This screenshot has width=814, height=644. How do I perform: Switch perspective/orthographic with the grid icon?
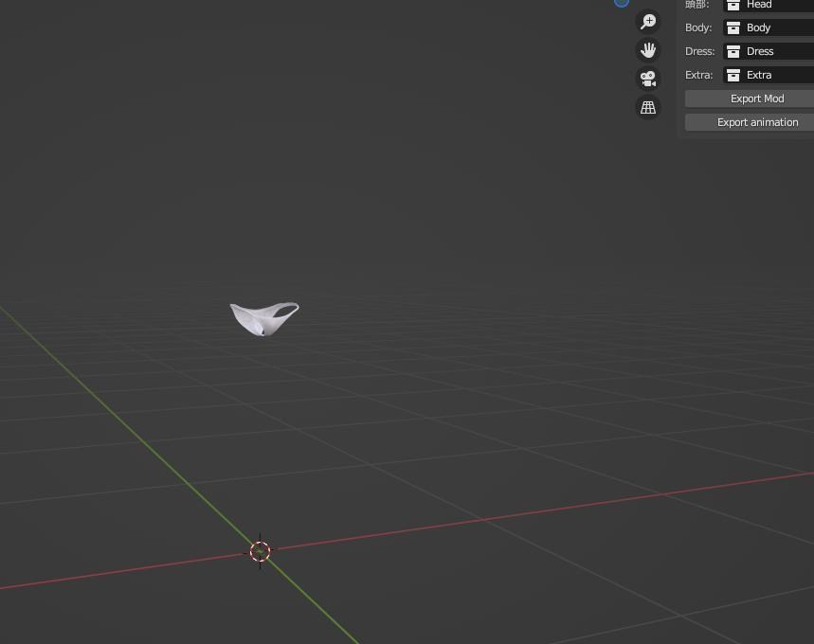point(648,107)
